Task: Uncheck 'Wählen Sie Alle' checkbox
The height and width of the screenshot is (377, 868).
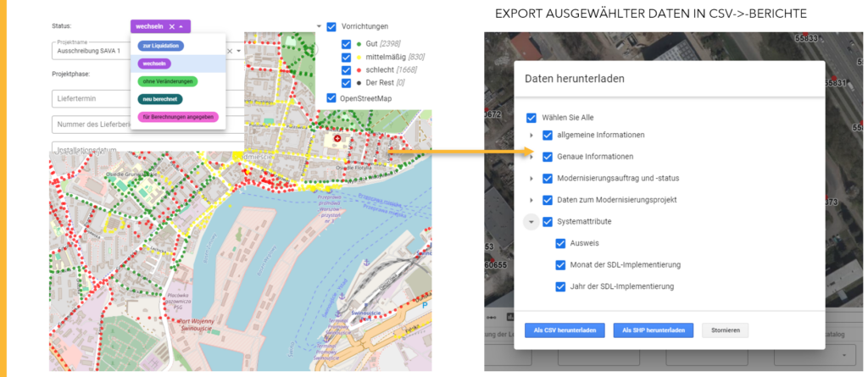Action: (x=531, y=118)
